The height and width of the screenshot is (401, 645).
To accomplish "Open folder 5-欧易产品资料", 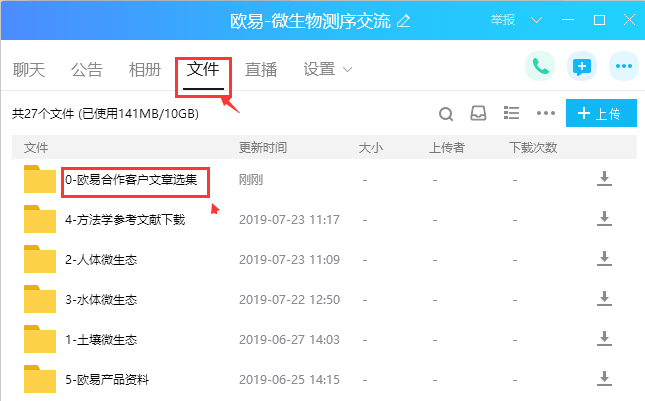I will (107, 379).
